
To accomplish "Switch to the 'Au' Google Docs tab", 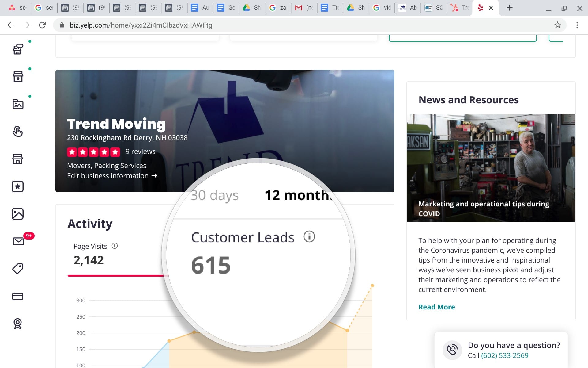I will [200, 8].
